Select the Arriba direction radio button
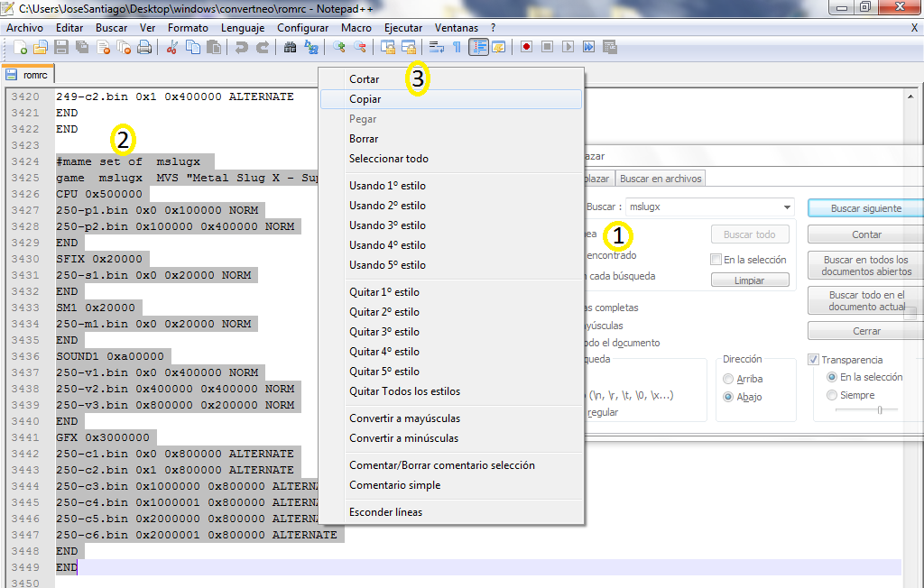The height and width of the screenshot is (588, 924). 728,379
